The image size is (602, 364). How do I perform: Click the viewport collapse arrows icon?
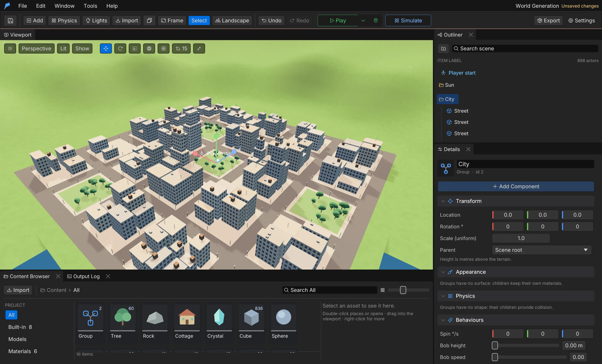click(199, 48)
